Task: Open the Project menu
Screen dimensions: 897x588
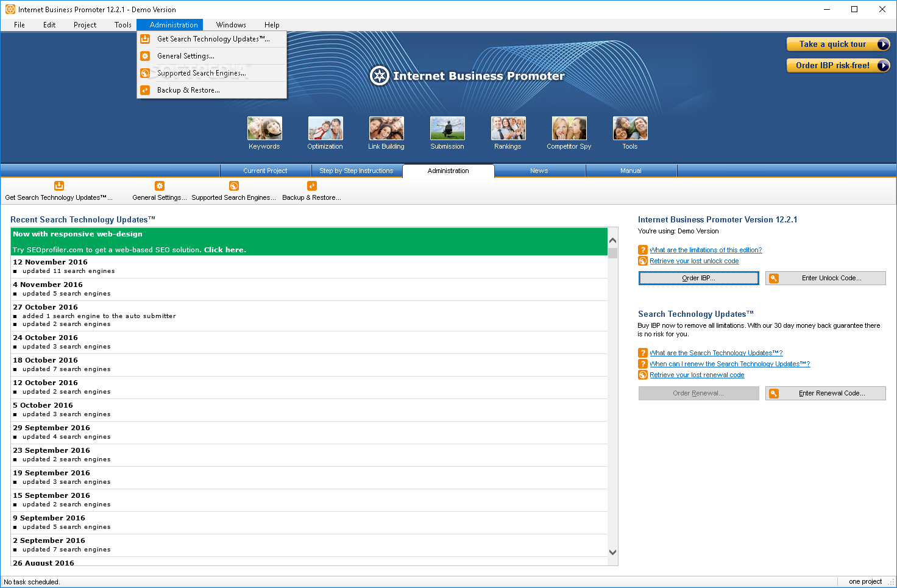Action: 85,25
